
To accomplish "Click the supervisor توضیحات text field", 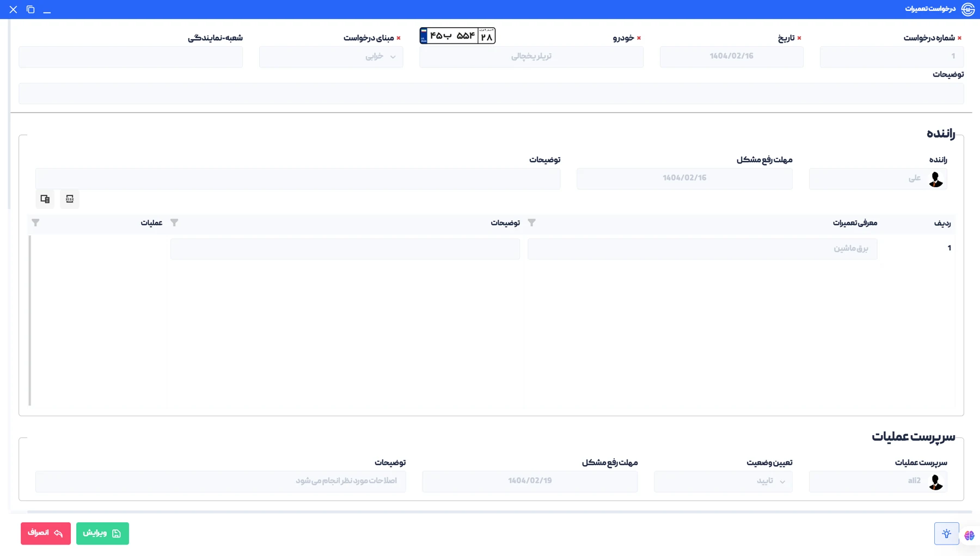I will pos(220,481).
